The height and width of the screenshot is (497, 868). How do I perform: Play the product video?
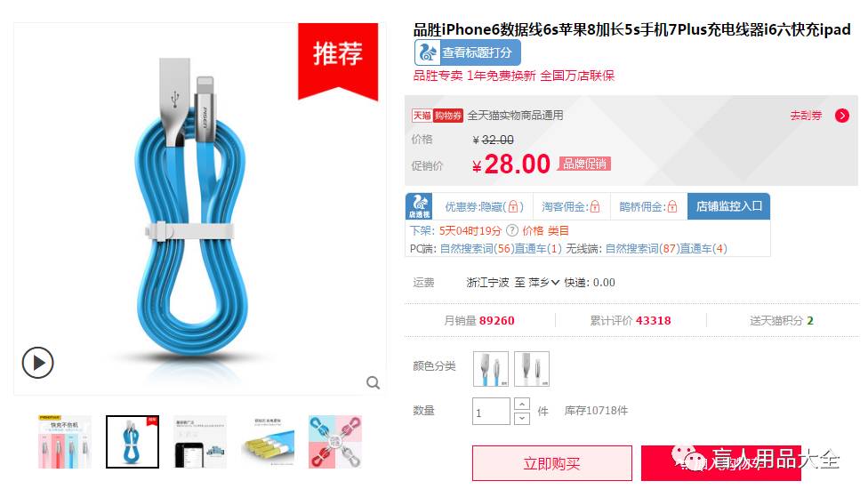[37, 363]
